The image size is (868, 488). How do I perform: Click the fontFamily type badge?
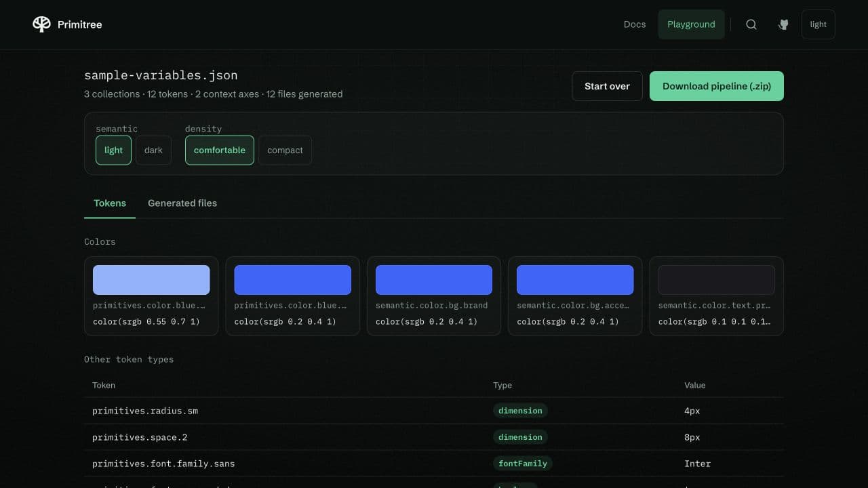[523, 464]
